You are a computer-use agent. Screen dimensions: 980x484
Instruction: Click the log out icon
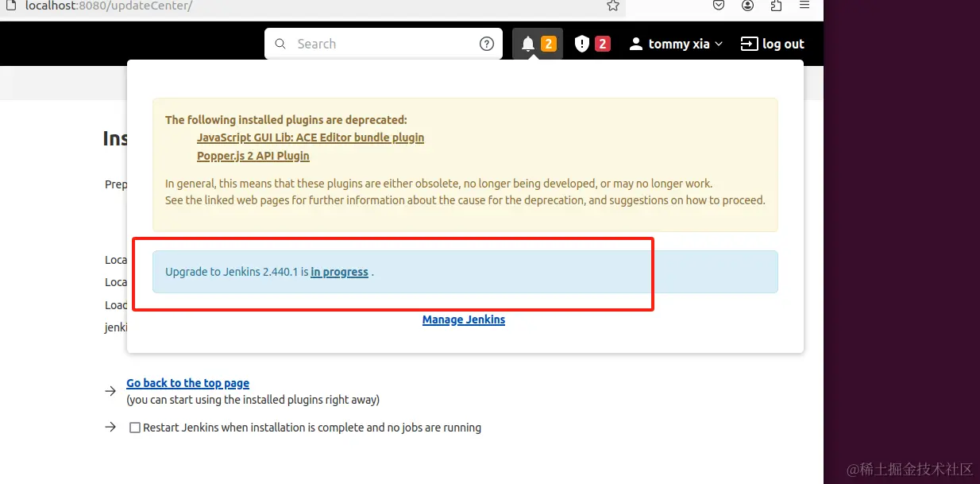click(747, 44)
